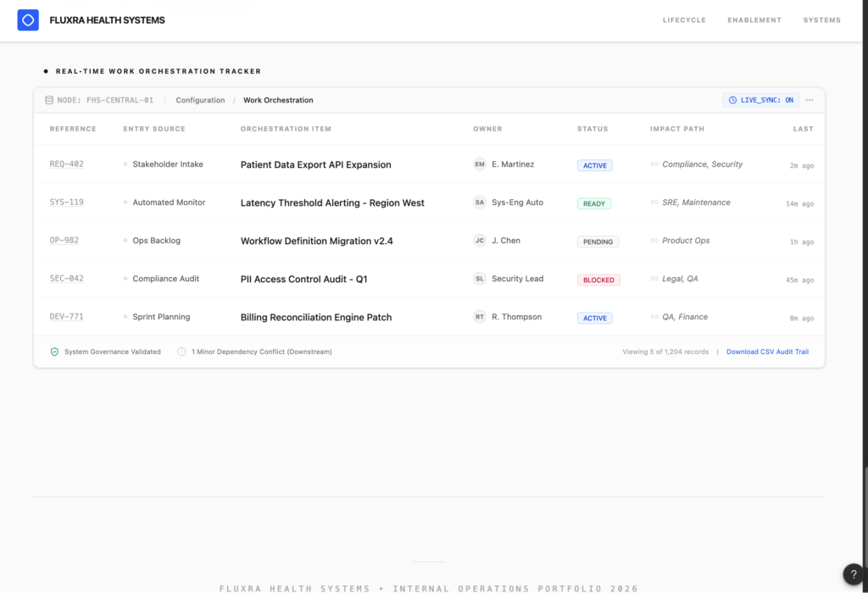The height and width of the screenshot is (593, 868).
Task: Open reference link REQ-402
Action: pyautogui.click(x=66, y=164)
